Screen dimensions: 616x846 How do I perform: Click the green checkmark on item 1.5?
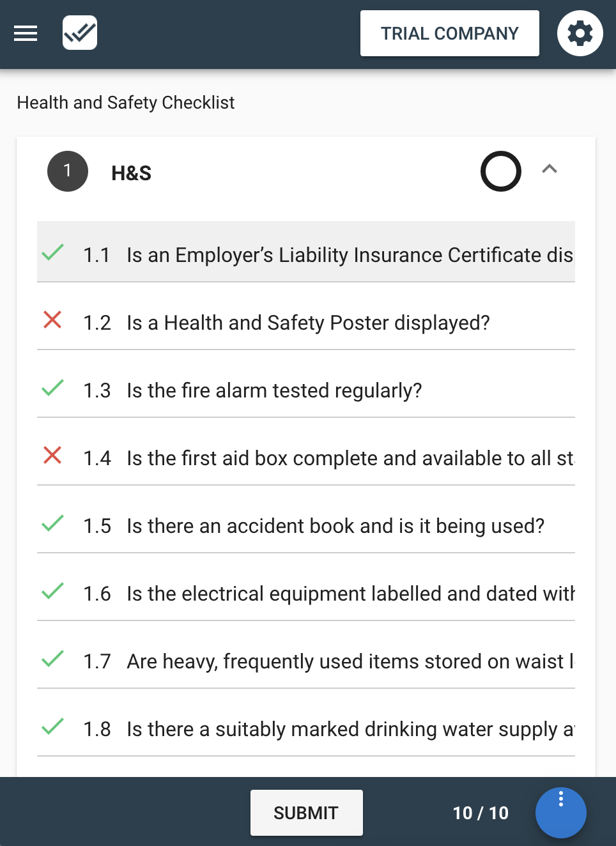52,523
